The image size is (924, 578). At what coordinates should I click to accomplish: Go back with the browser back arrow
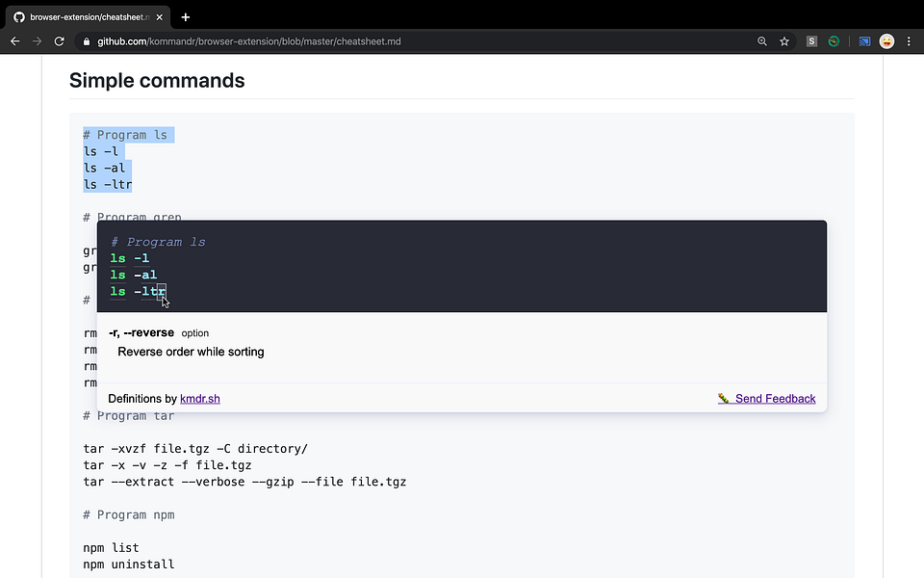click(15, 41)
